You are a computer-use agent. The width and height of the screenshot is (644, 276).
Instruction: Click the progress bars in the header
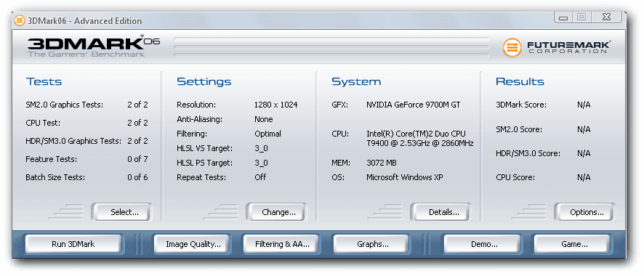coord(332,47)
